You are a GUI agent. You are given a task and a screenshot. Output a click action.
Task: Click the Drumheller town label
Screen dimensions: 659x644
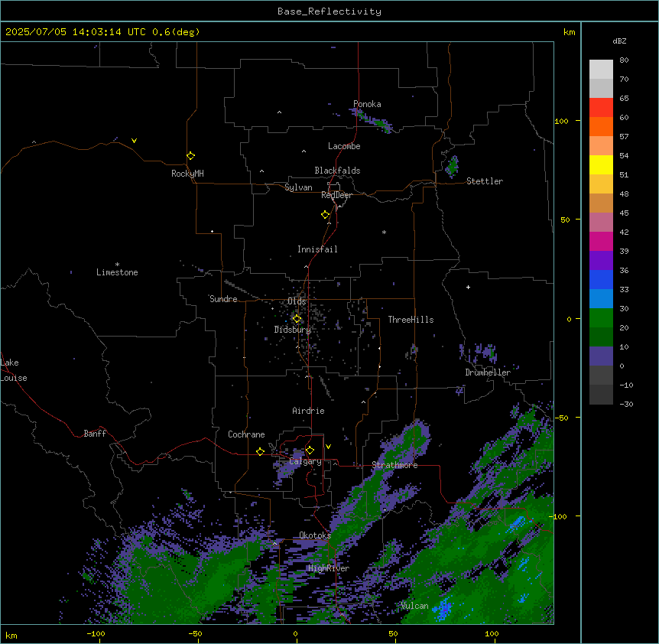tap(488, 372)
